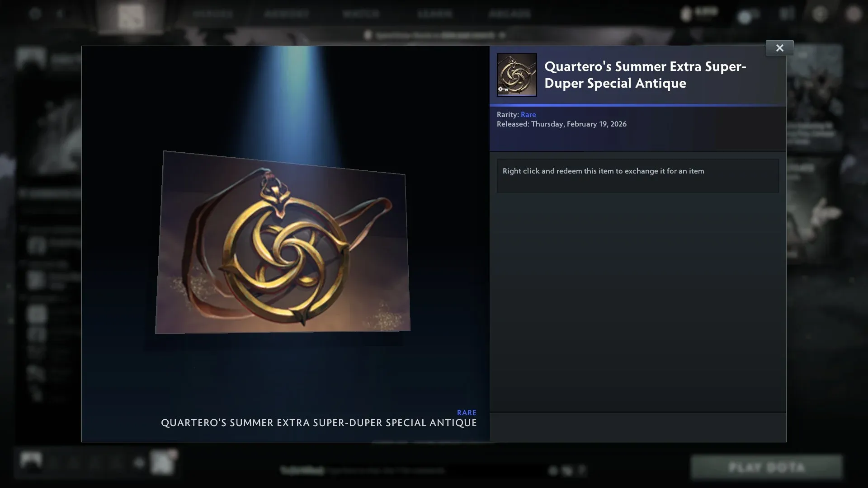868x488 pixels.
Task: Click the PLAY DOTA button behind the popup
Action: [767, 467]
